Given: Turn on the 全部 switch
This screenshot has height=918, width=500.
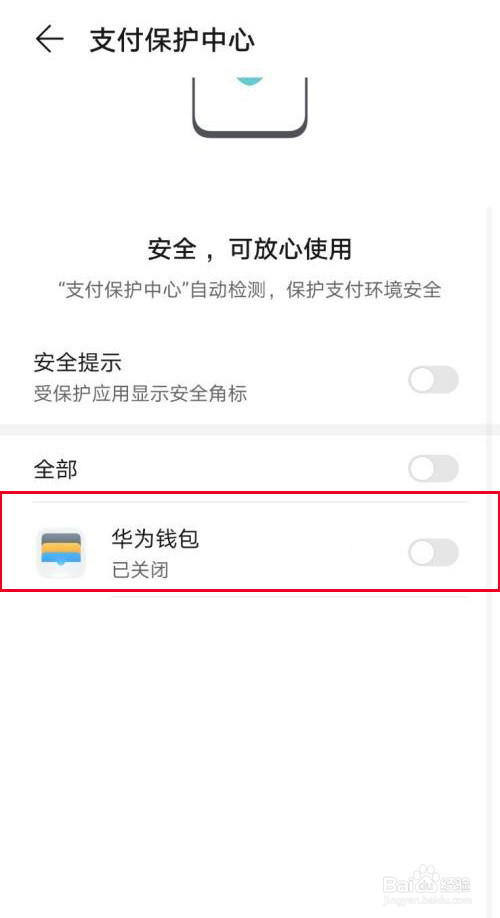Looking at the screenshot, I should click(x=433, y=469).
